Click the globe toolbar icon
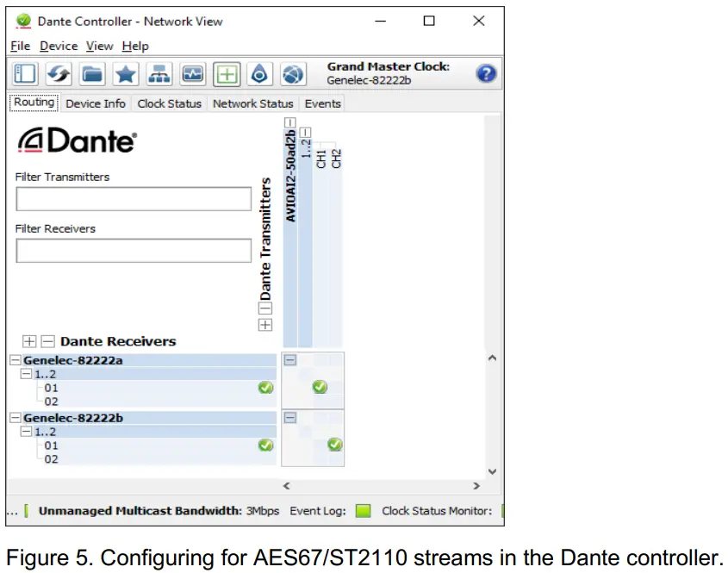This screenshot has width=728, height=573. (x=293, y=74)
